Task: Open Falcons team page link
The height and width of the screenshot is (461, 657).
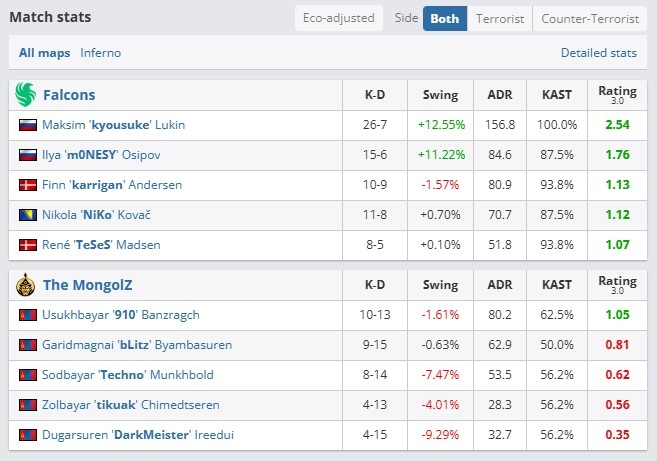Action: 69,95
